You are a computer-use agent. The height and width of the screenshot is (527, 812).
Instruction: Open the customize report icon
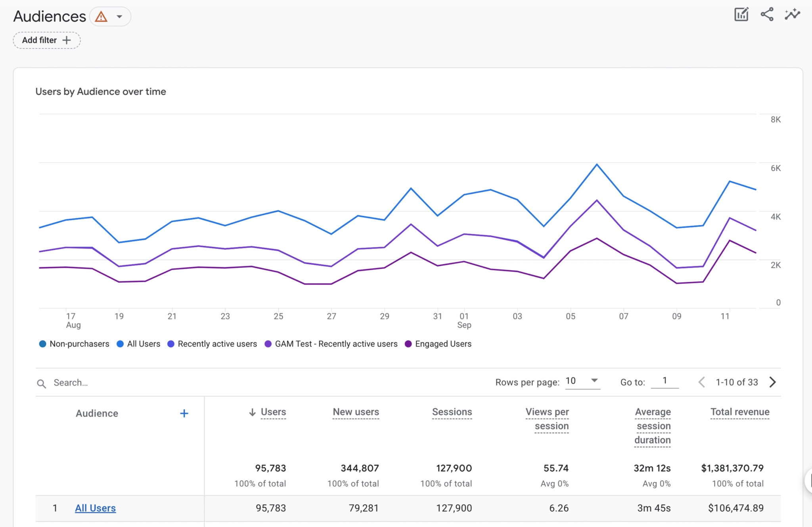point(741,14)
